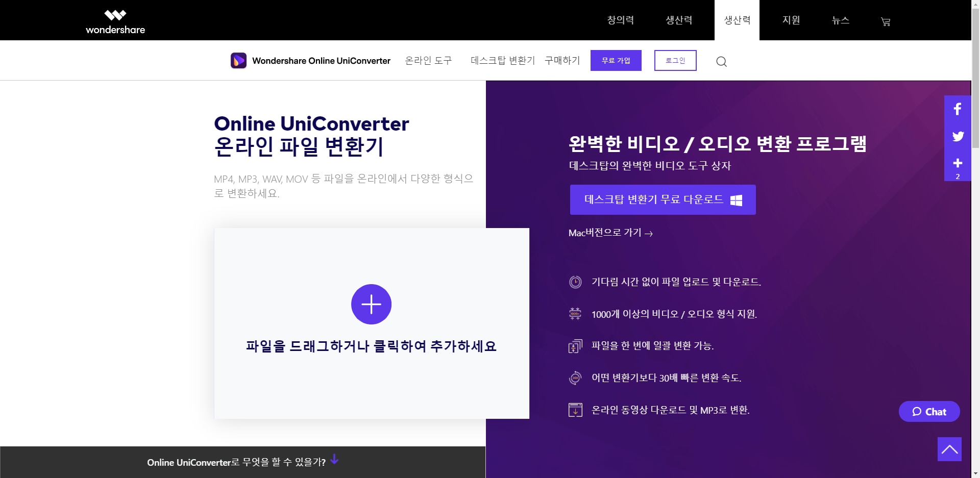This screenshot has height=478, width=980.
Task: Open the shopping cart icon
Action: [886, 21]
